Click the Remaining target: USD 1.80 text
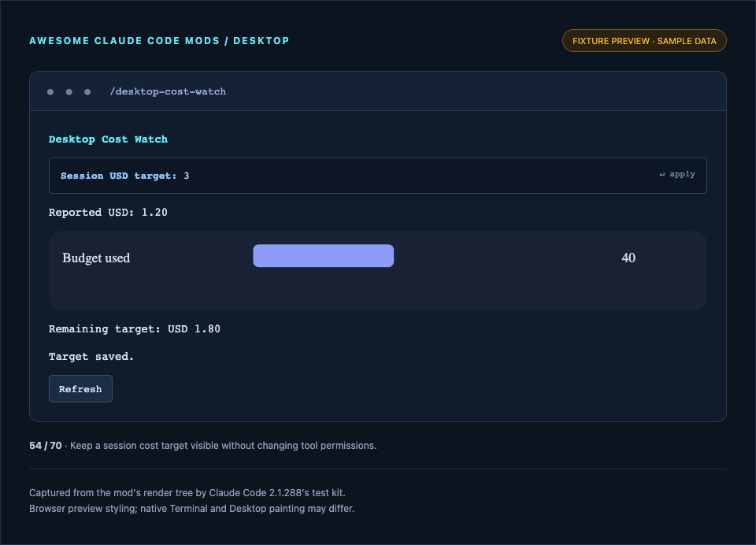 click(x=135, y=329)
